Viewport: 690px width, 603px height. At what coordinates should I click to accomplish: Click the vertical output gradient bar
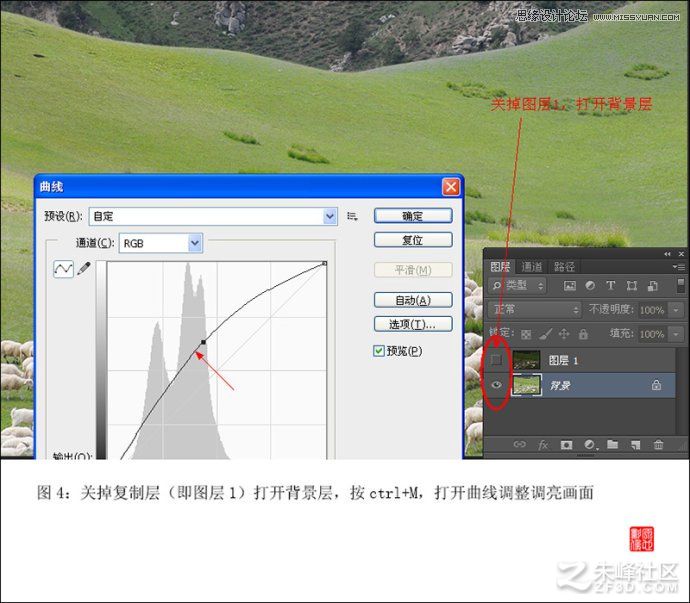click(101, 360)
